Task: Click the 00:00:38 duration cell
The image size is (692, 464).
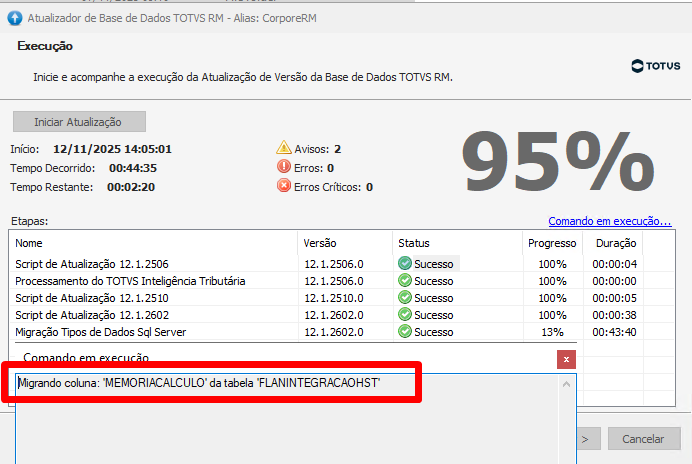Action: [x=614, y=315]
